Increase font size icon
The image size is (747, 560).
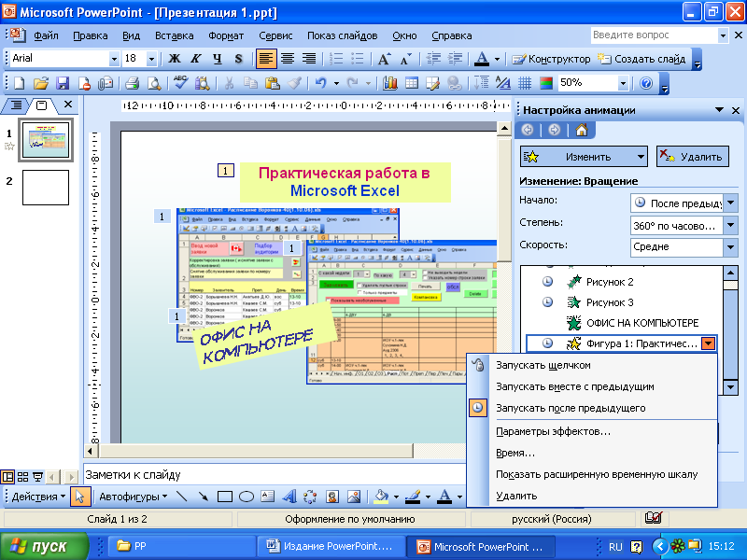(385, 59)
